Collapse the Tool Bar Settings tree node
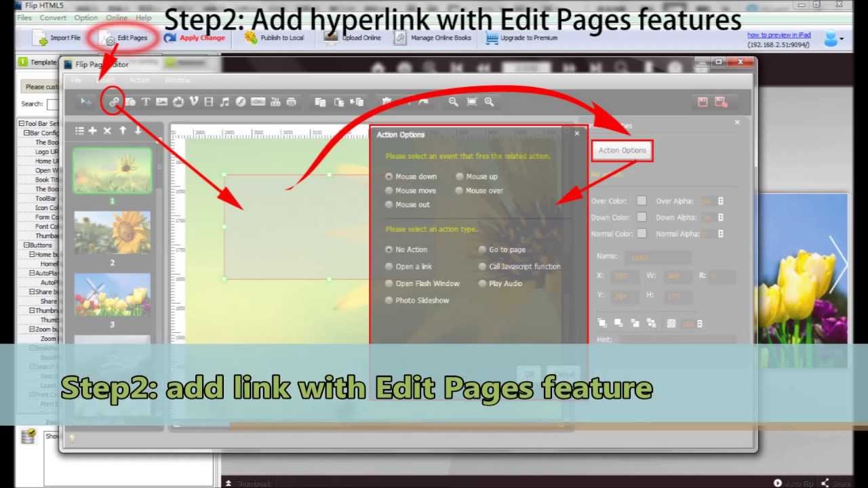The height and width of the screenshot is (488, 868). 21,124
